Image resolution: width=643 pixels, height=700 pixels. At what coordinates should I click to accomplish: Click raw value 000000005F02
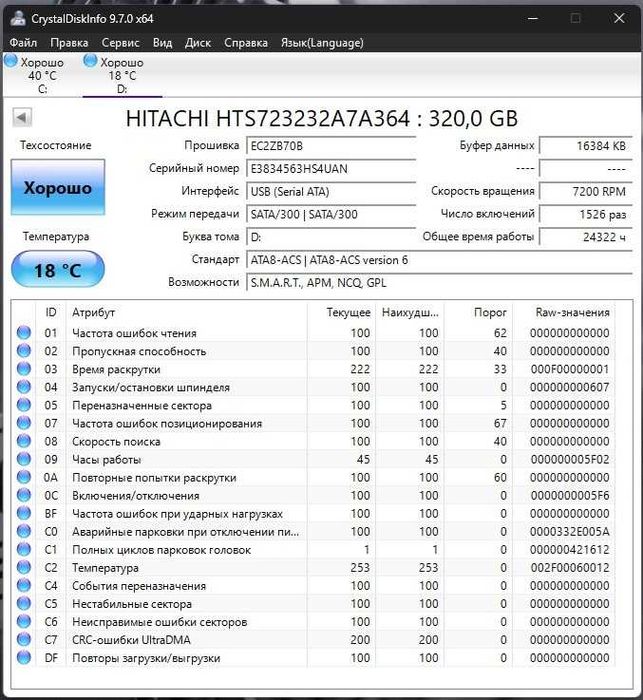570,459
